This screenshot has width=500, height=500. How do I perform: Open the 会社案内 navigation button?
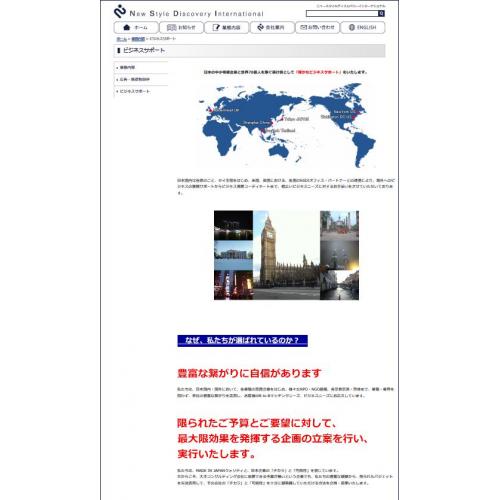272,27
